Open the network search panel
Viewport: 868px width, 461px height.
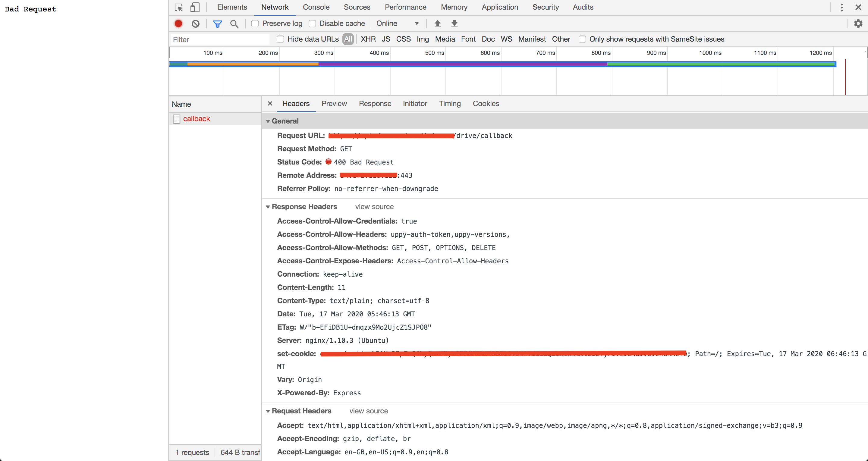click(x=234, y=23)
